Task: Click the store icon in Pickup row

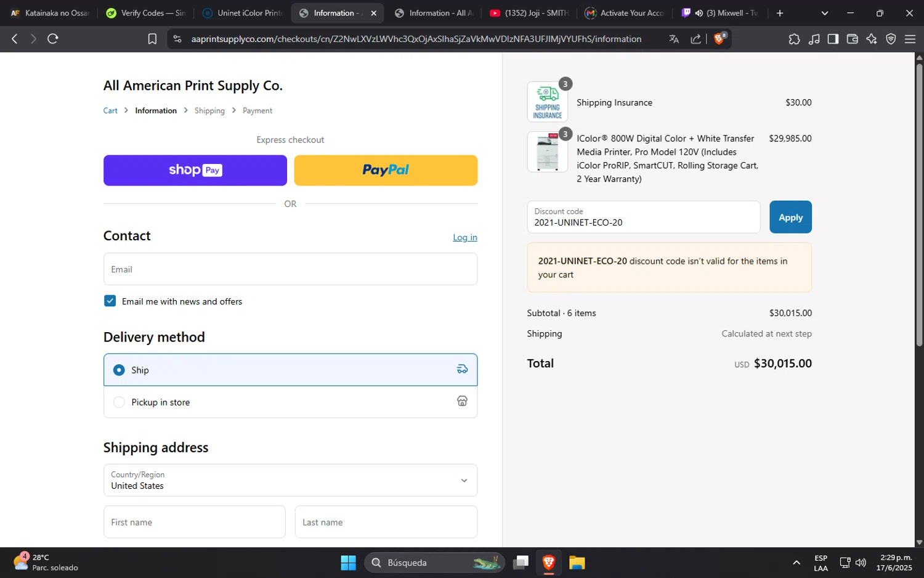Action: pos(462,401)
